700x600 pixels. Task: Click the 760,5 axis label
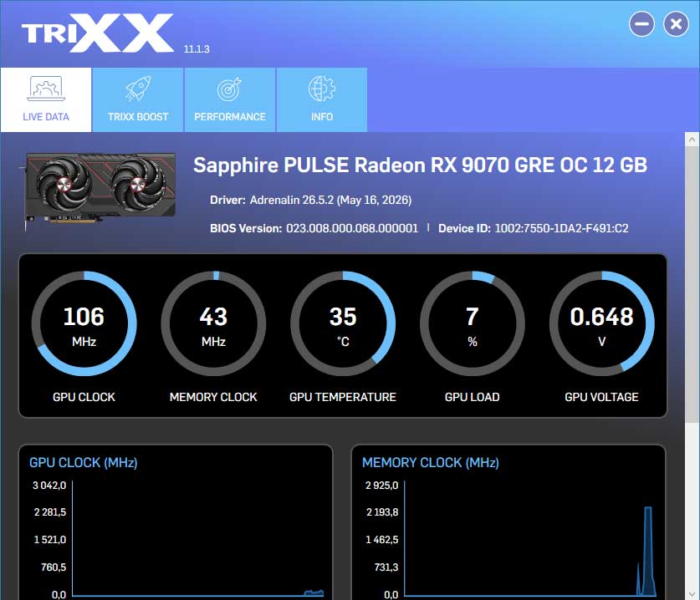coord(54,567)
